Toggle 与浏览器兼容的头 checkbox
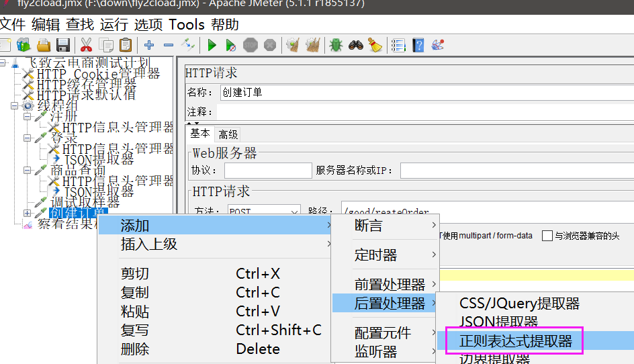 (x=547, y=236)
